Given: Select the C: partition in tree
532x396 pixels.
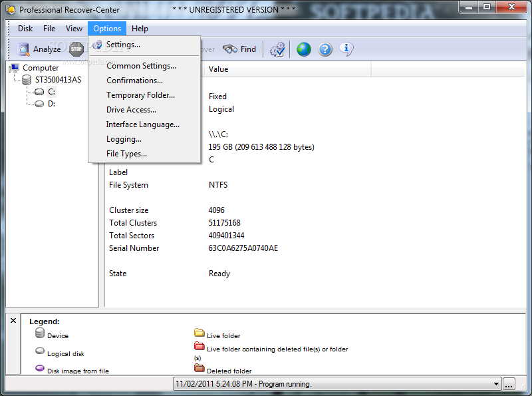Looking at the screenshot, I should click(51, 92).
